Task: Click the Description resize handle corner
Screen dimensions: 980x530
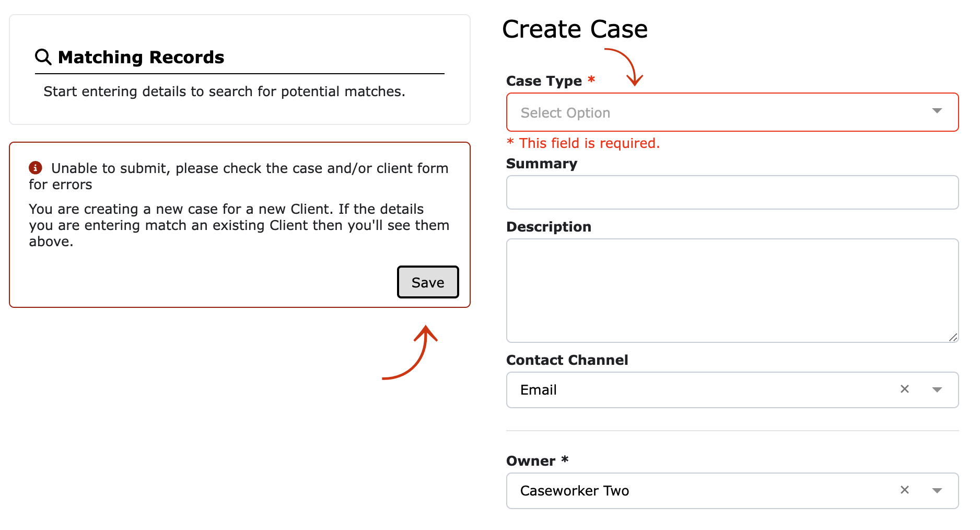Action: pyautogui.click(x=953, y=338)
